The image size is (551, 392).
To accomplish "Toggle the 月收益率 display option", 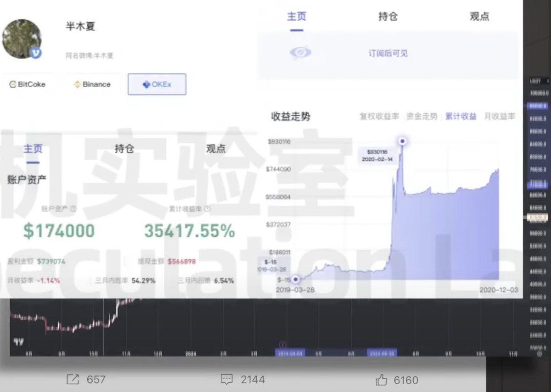I will [500, 116].
